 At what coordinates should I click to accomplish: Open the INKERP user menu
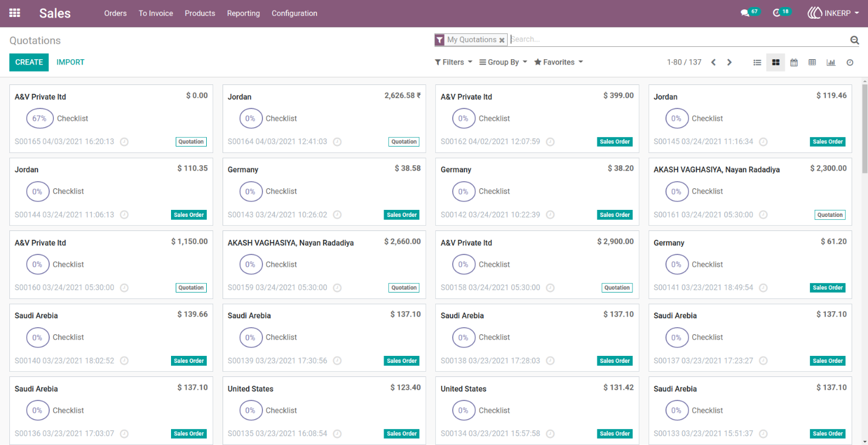coord(833,13)
